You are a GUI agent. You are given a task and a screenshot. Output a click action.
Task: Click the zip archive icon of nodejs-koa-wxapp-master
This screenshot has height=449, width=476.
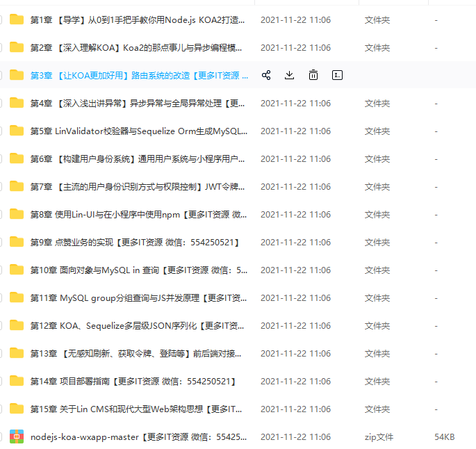tap(17, 436)
